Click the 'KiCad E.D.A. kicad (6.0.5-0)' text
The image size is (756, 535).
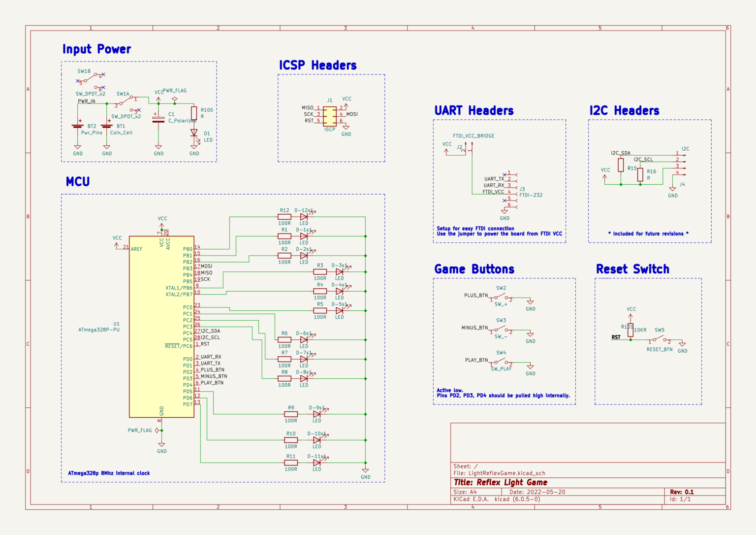(x=497, y=499)
